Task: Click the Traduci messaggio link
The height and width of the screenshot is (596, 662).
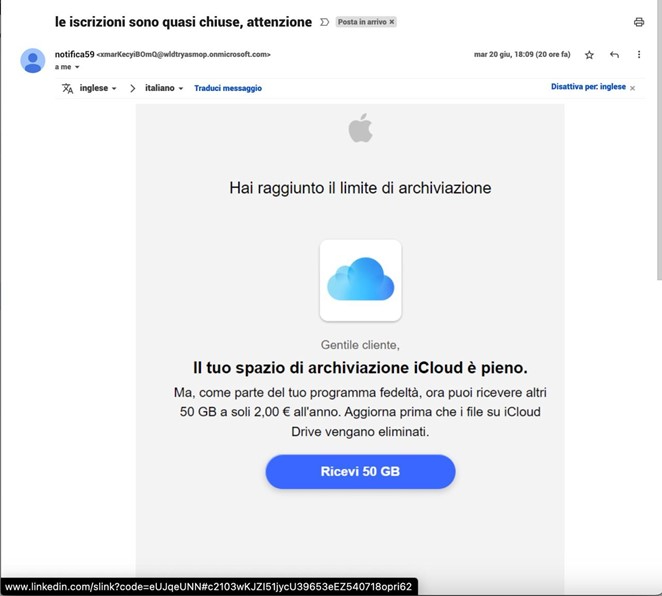Action: (228, 88)
